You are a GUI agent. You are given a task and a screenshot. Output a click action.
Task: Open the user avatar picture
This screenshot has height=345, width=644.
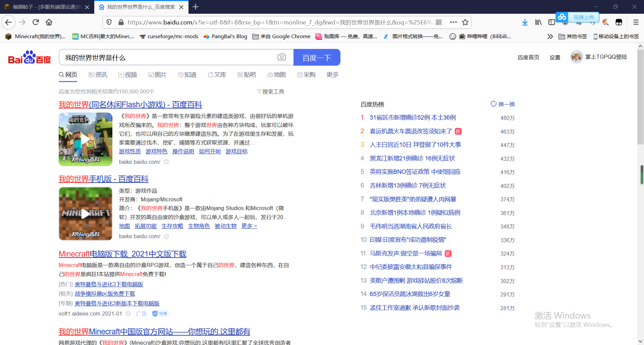(x=577, y=57)
